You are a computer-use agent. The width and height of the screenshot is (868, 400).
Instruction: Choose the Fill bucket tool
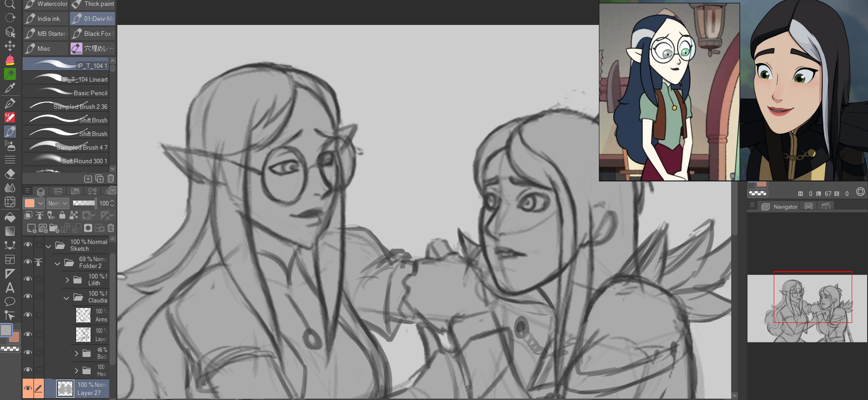point(10,217)
